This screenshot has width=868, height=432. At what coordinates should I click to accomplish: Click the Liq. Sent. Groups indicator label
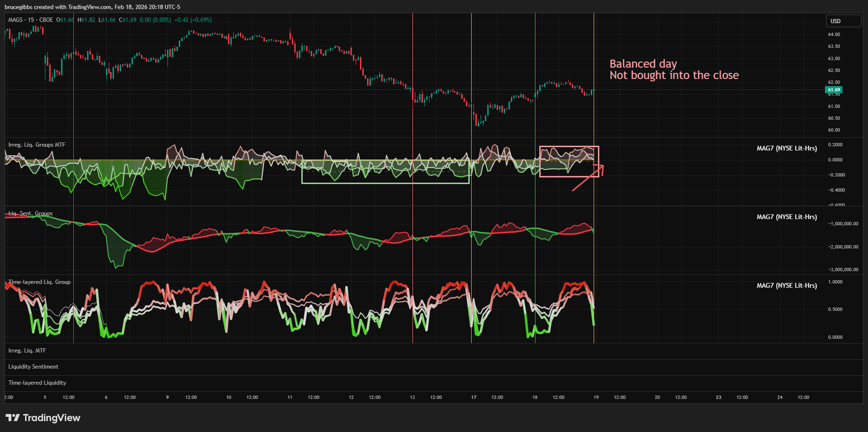pyautogui.click(x=30, y=213)
